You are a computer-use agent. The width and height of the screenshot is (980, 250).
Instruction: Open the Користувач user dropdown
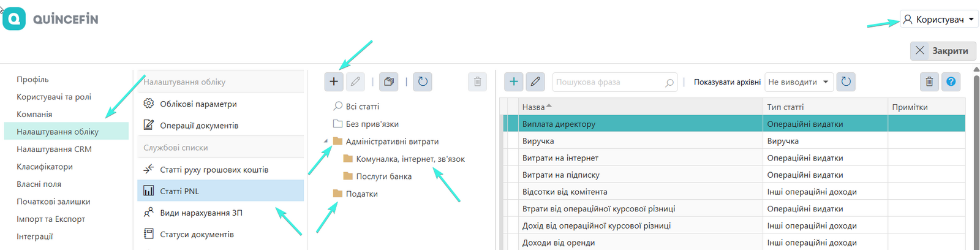[x=939, y=20]
